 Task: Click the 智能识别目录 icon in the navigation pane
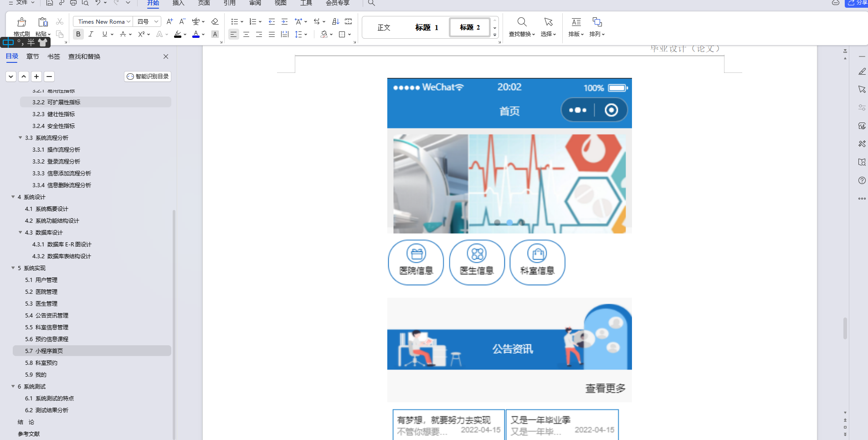point(130,76)
